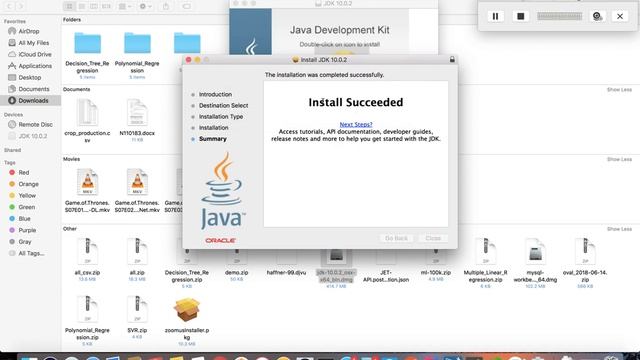Filter by the Green tag
Screen dimensions: 640x360
26,207
